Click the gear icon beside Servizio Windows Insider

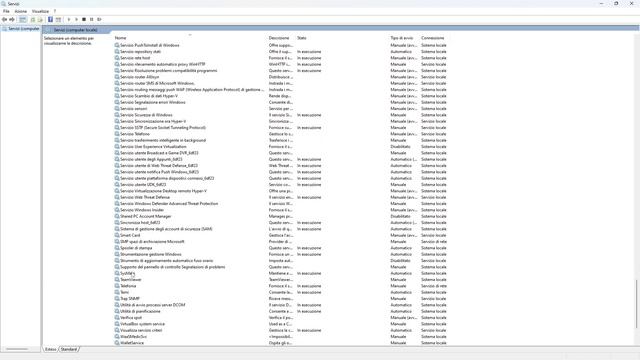click(117, 210)
